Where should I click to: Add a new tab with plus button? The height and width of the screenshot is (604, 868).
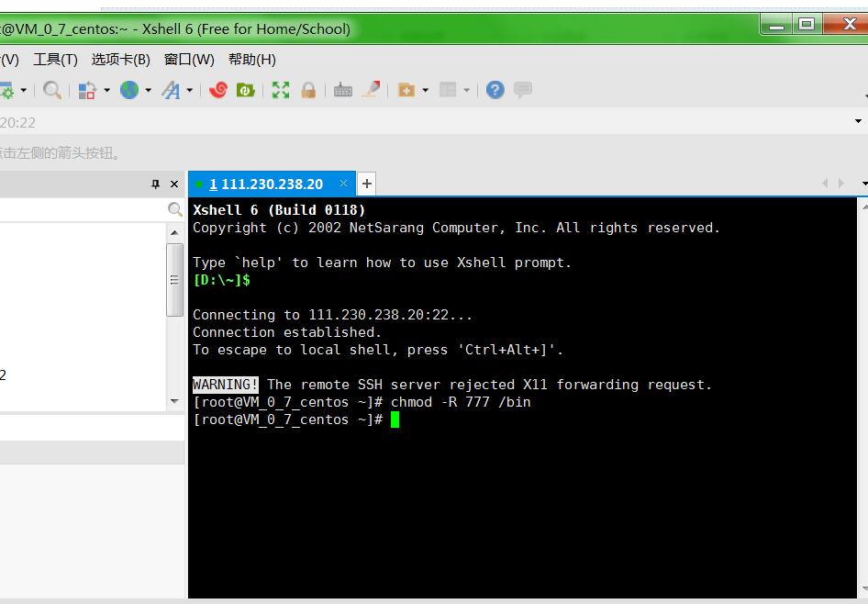tap(366, 184)
